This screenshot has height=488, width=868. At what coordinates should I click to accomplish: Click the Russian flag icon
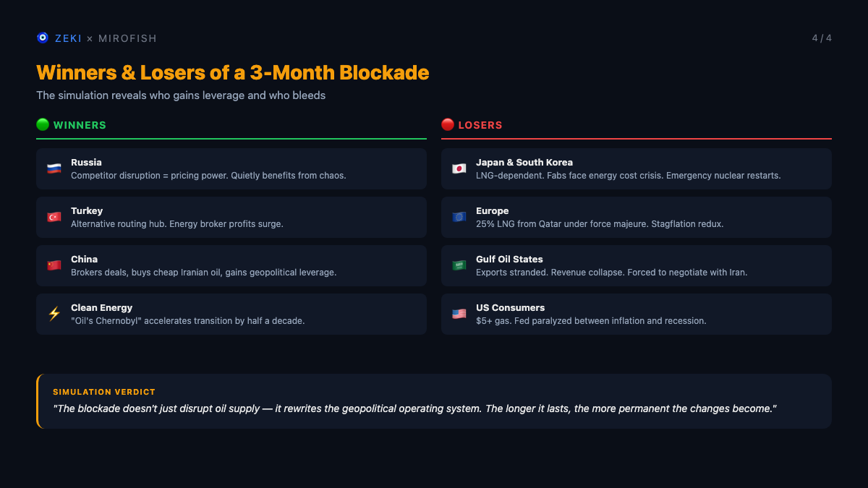click(54, 168)
